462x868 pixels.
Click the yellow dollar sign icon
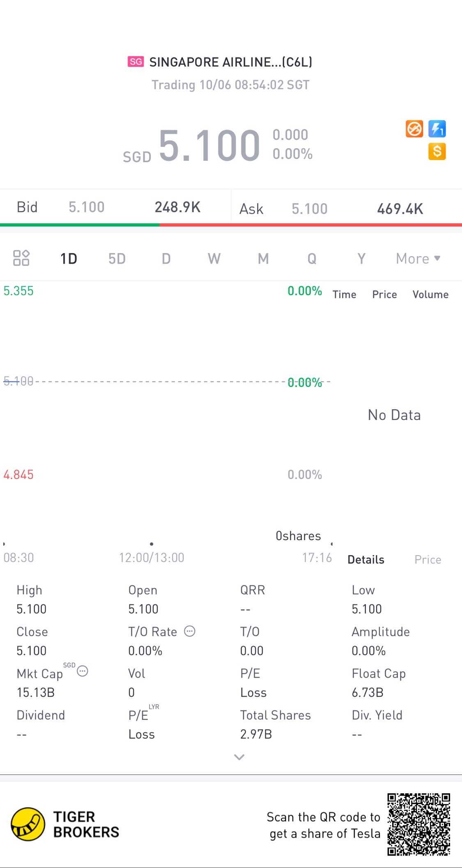pos(437,151)
